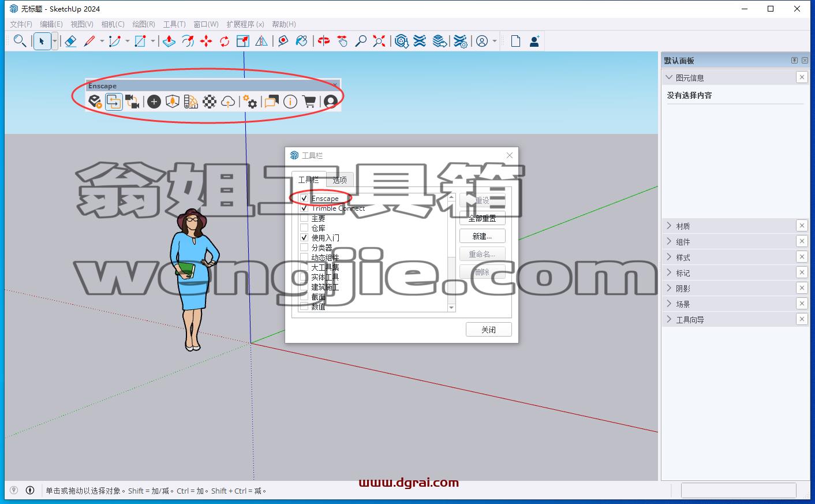Toggle Enscape live updates icon

tap(114, 102)
